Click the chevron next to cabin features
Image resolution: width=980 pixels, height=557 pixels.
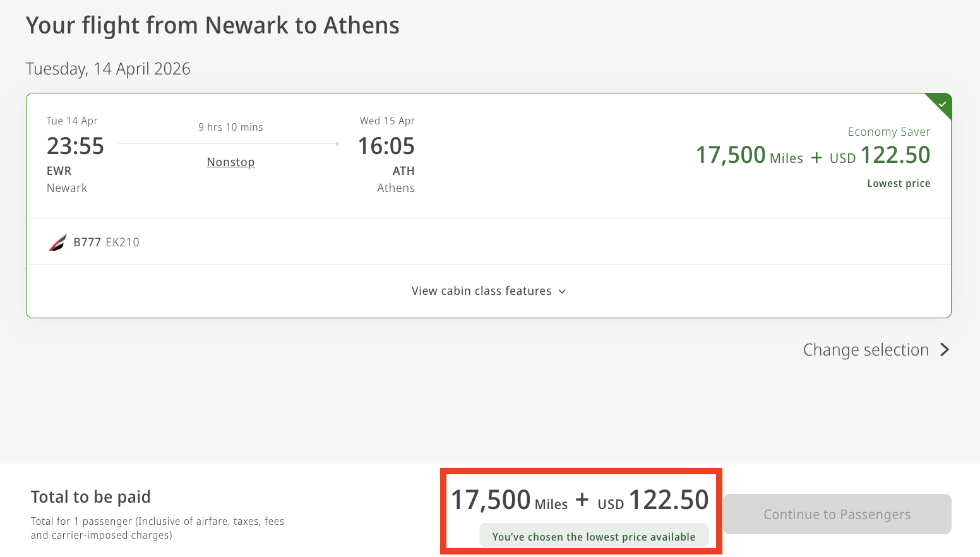coord(562,292)
